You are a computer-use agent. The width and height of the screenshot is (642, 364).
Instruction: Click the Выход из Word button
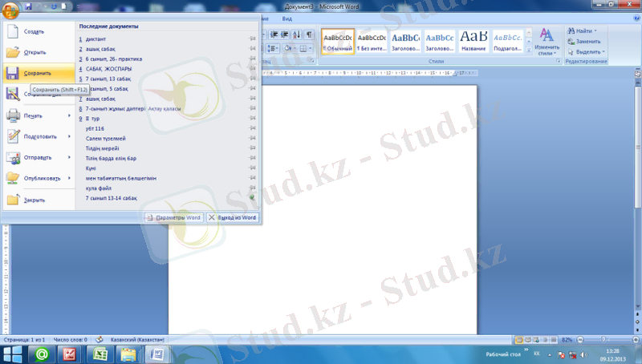pos(233,217)
